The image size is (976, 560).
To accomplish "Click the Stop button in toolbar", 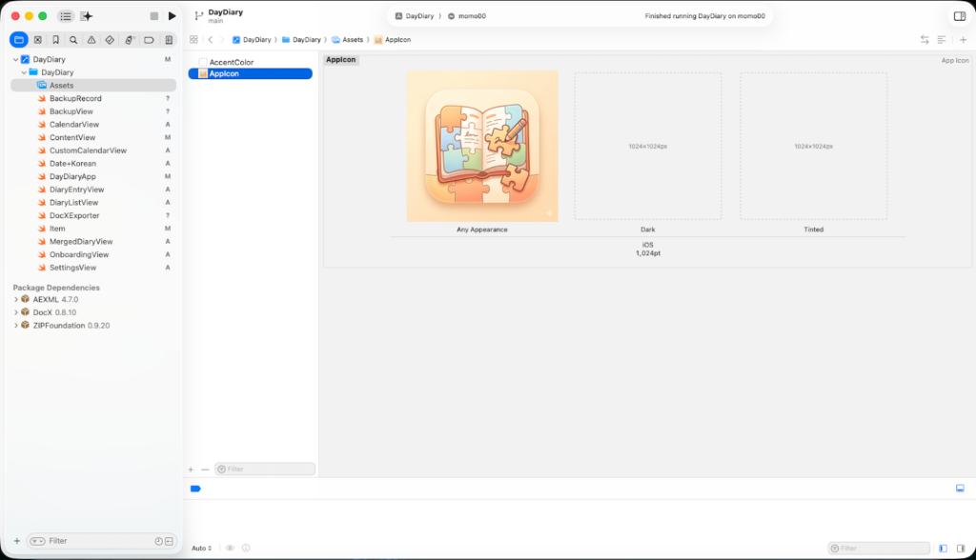I will 154,16.
